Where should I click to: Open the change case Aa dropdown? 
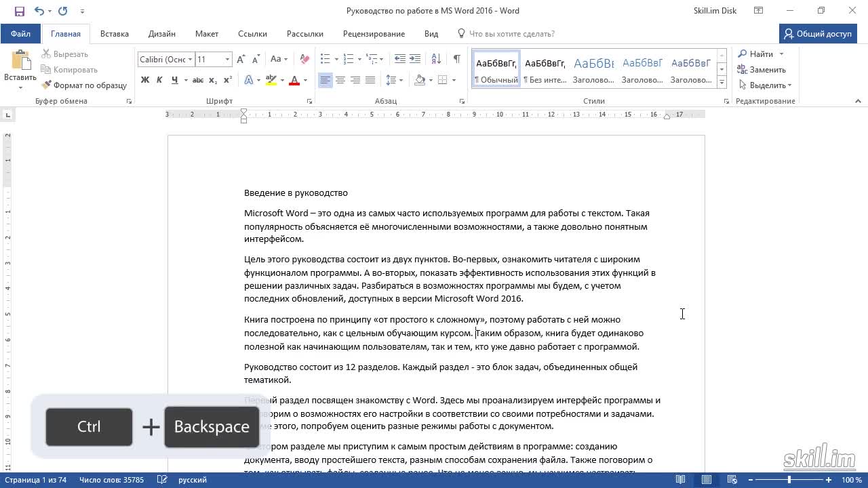279,59
